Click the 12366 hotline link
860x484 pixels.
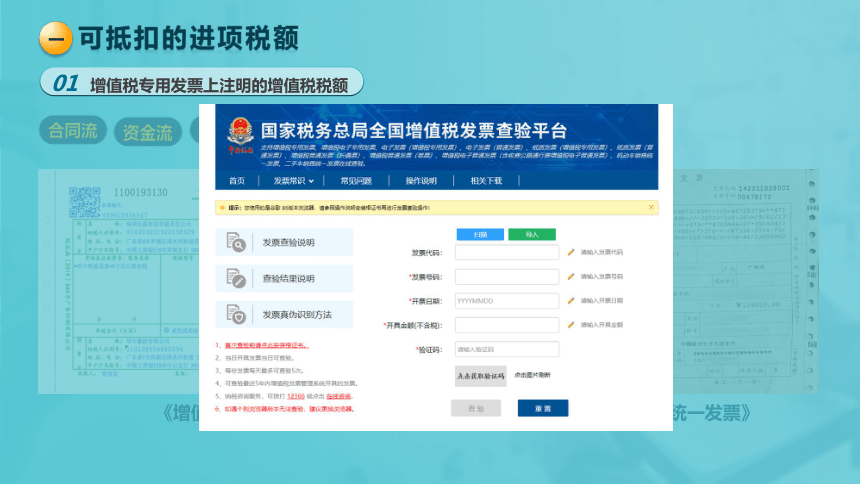(296, 396)
